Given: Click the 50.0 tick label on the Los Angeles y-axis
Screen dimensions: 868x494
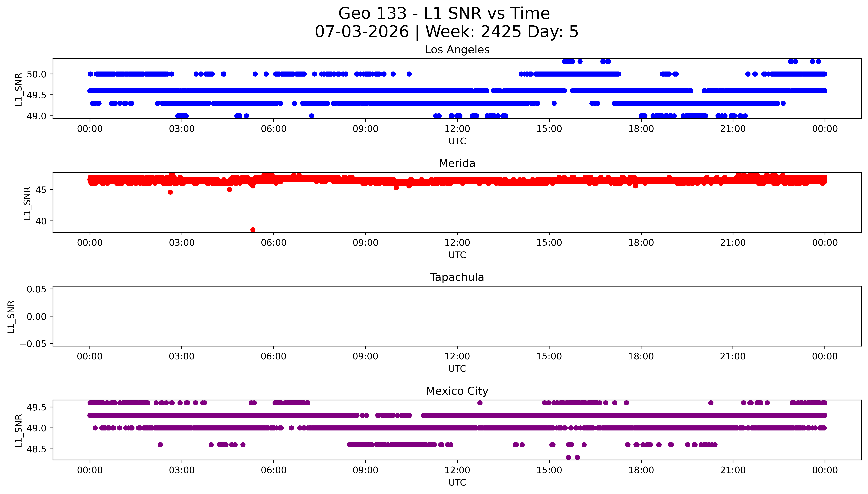Looking at the screenshot, I should [x=37, y=74].
